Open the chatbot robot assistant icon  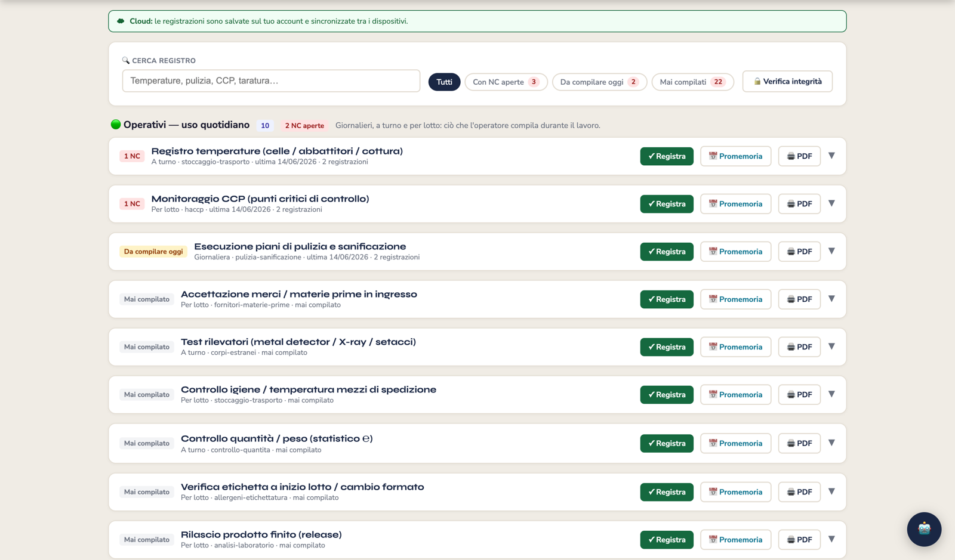coord(924,529)
